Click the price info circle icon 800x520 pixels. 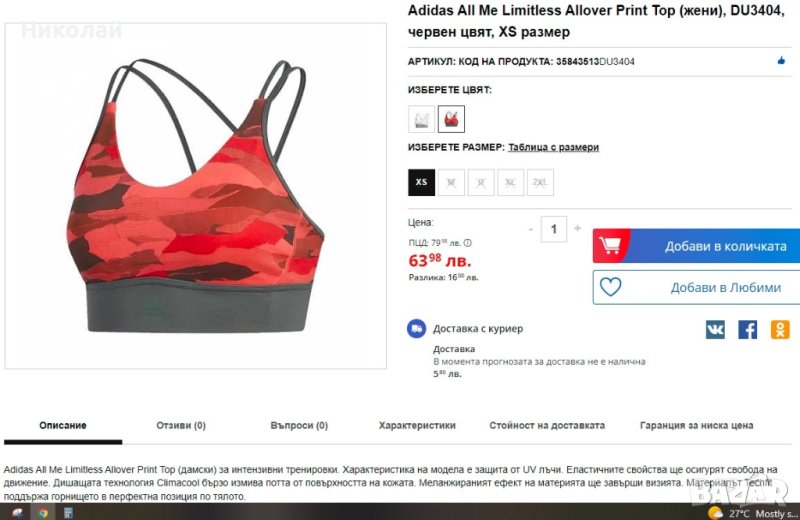point(467,243)
